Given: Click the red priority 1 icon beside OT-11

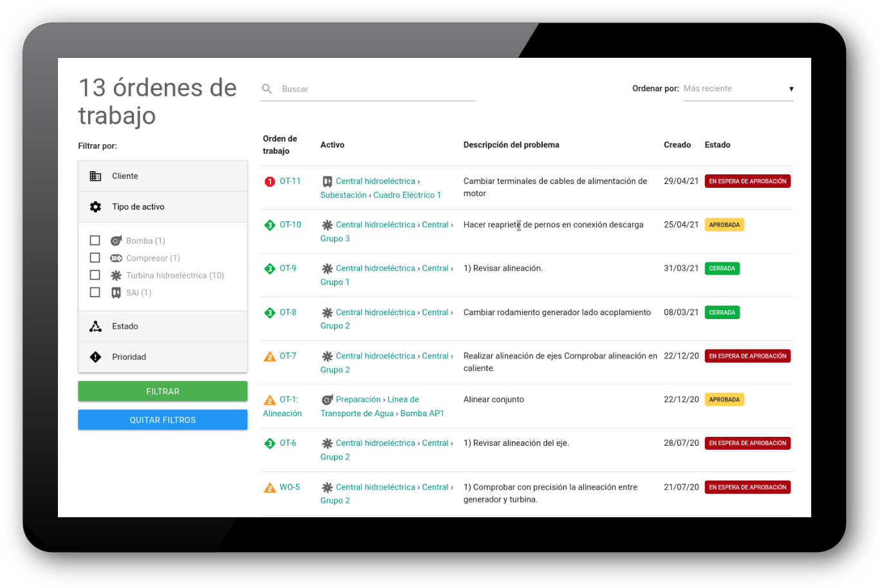Looking at the screenshot, I should click(270, 181).
